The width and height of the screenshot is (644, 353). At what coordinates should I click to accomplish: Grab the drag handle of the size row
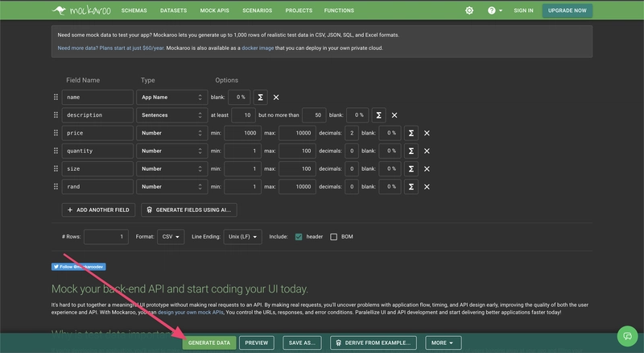(56, 168)
